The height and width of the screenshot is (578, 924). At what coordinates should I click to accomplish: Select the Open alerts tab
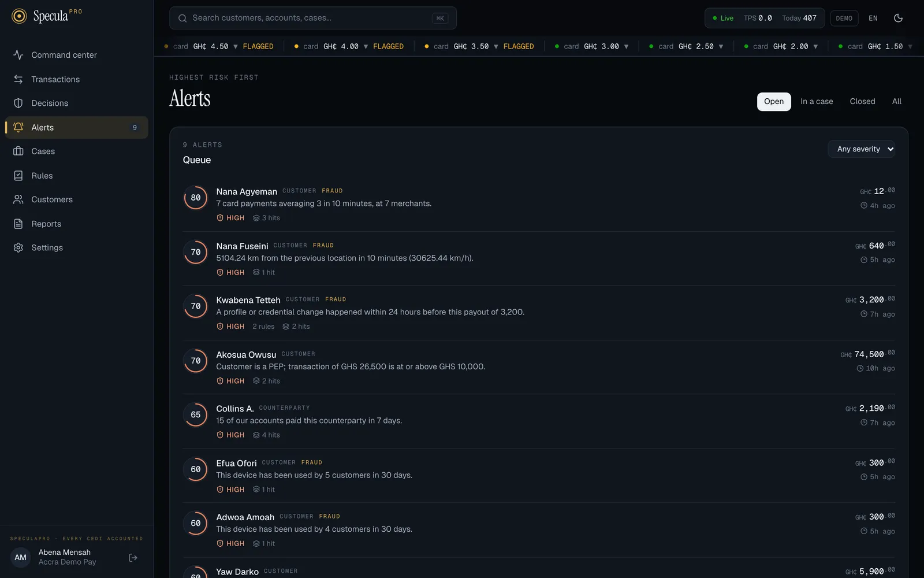[x=774, y=102]
